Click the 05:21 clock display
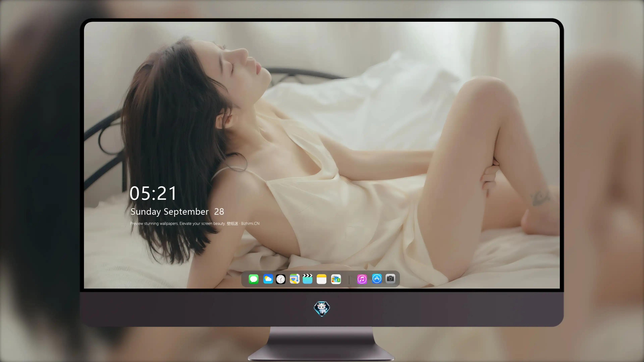 (x=153, y=193)
